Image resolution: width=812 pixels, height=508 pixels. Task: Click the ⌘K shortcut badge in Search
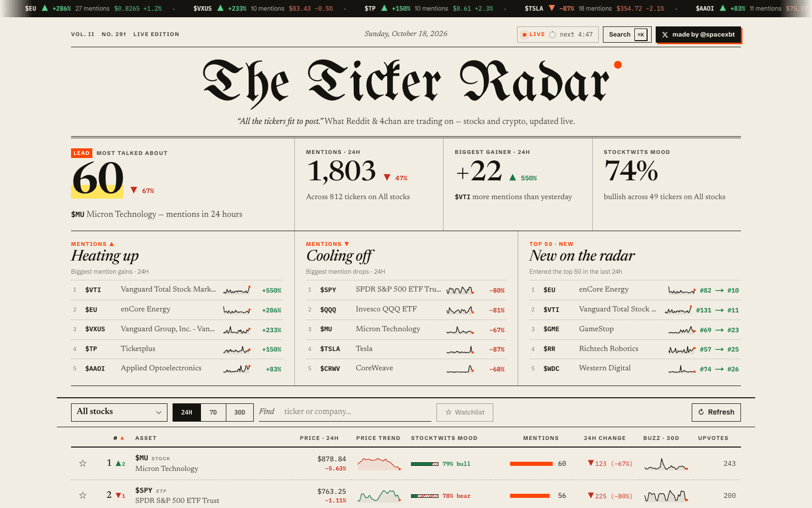[x=641, y=35]
